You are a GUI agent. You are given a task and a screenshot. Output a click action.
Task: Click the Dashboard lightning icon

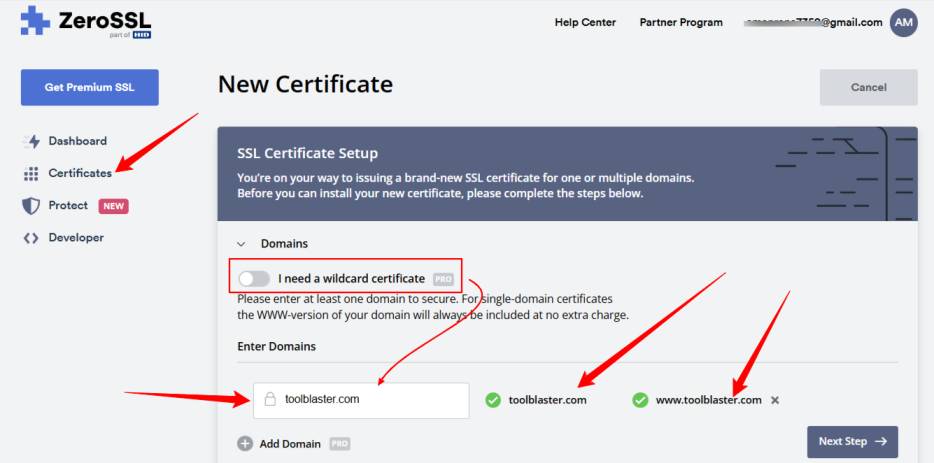click(x=31, y=141)
